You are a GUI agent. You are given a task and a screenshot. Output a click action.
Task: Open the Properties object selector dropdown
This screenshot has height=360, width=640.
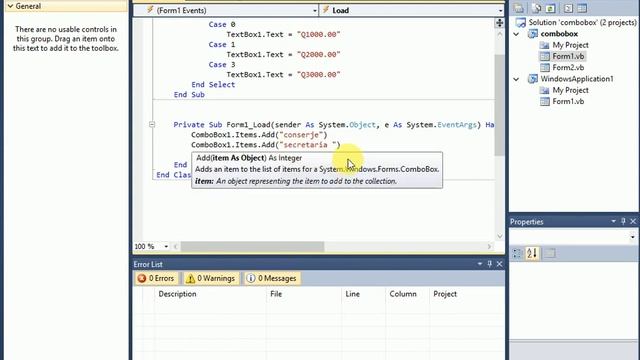(632, 237)
